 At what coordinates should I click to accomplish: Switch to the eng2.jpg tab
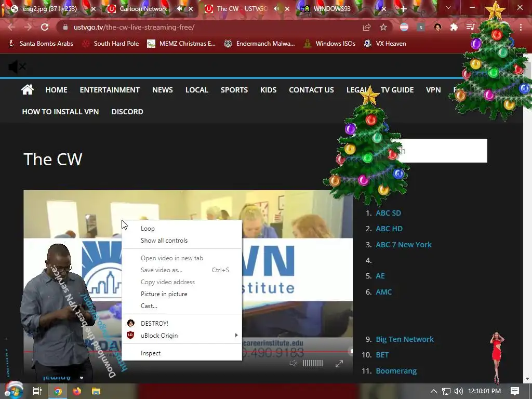[49, 9]
